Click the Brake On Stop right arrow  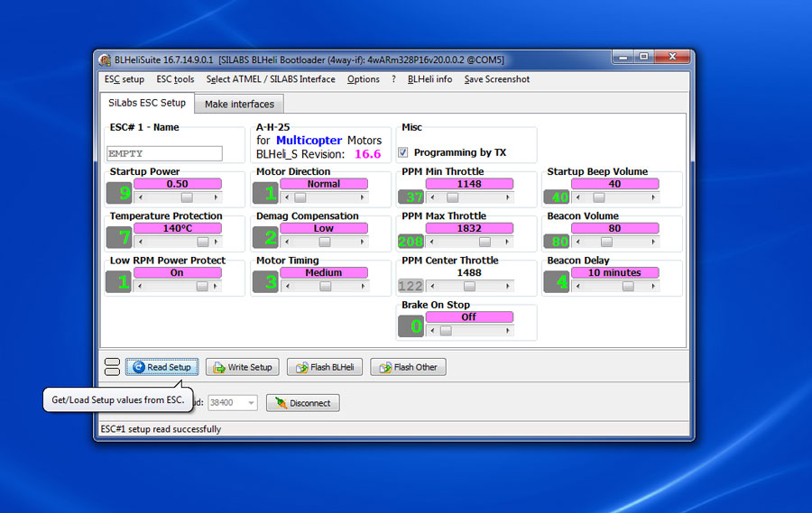coord(507,331)
